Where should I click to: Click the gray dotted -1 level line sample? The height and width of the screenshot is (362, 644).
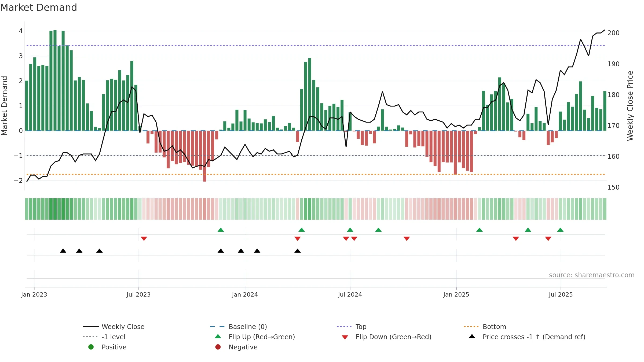(x=90, y=337)
